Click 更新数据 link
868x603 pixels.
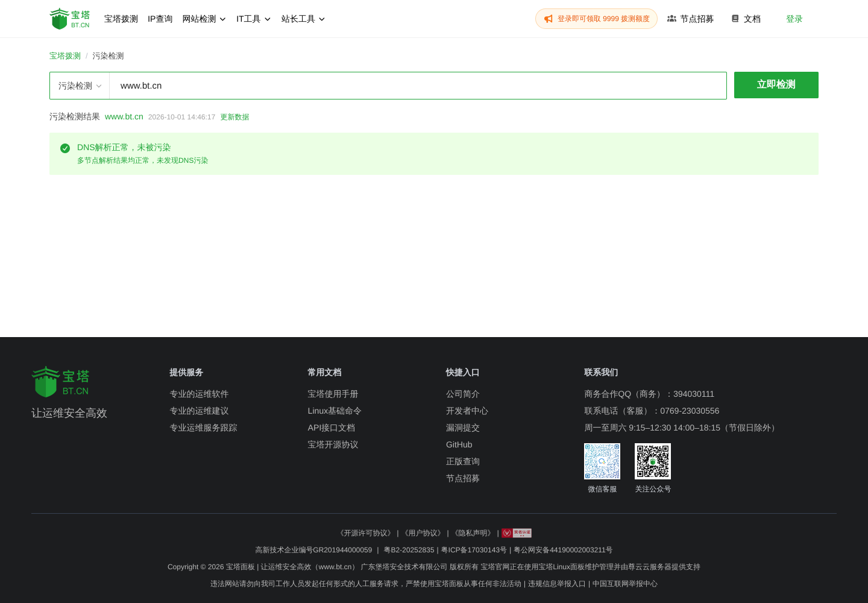234,117
